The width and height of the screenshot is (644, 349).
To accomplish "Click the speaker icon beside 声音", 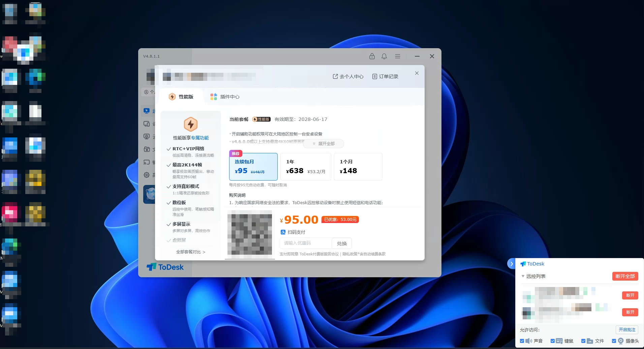I will [529, 341].
